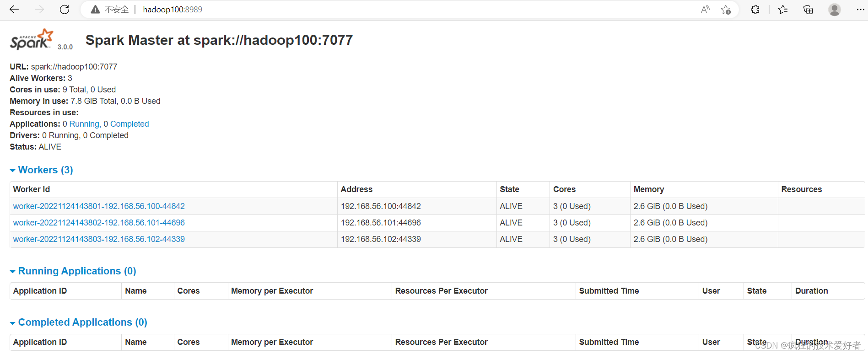The height and width of the screenshot is (354, 868).
Task: Open worker-20221124143801-192.168.56.100-44842 link
Action: point(99,206)
